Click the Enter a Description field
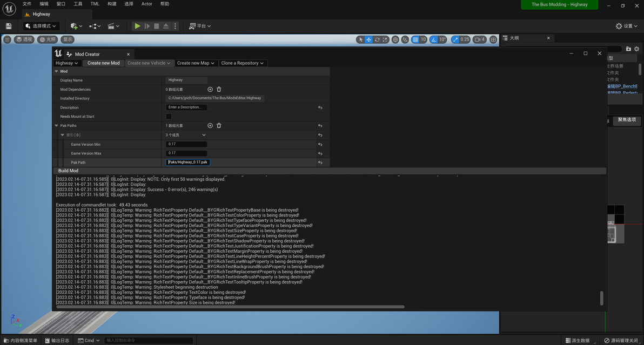 tap(186, 107)
